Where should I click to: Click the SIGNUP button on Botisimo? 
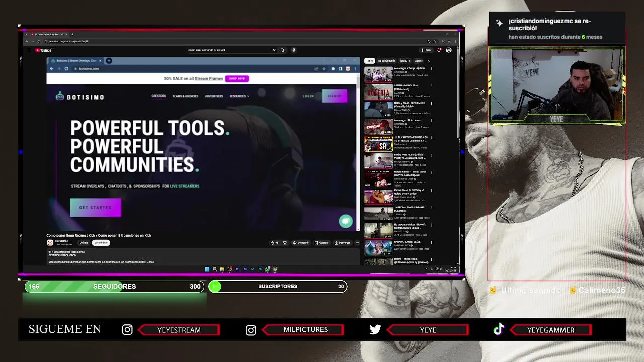pyautogui.click(x=335, y=96)
